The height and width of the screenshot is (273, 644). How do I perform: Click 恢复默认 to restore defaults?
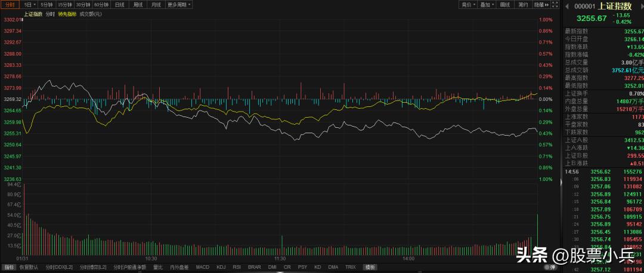[29, 267]
